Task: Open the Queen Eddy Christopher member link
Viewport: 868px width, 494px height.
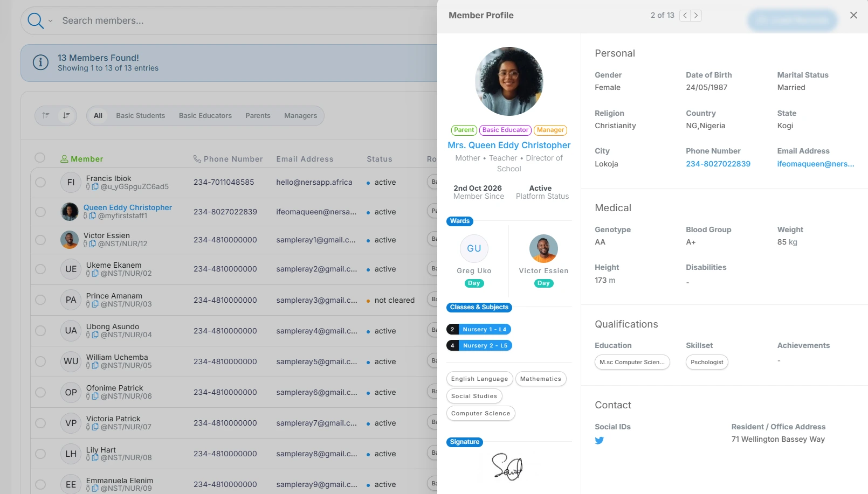Action: pyautogui.click(x=128, y=207)
